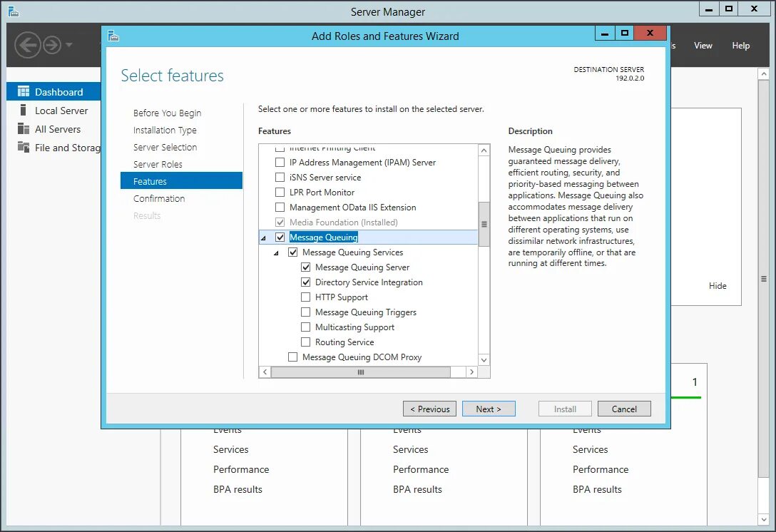This screenshot has height=532, width=776.
Task: Open the Help menu in Server Manager
Action: click(741, 46)
